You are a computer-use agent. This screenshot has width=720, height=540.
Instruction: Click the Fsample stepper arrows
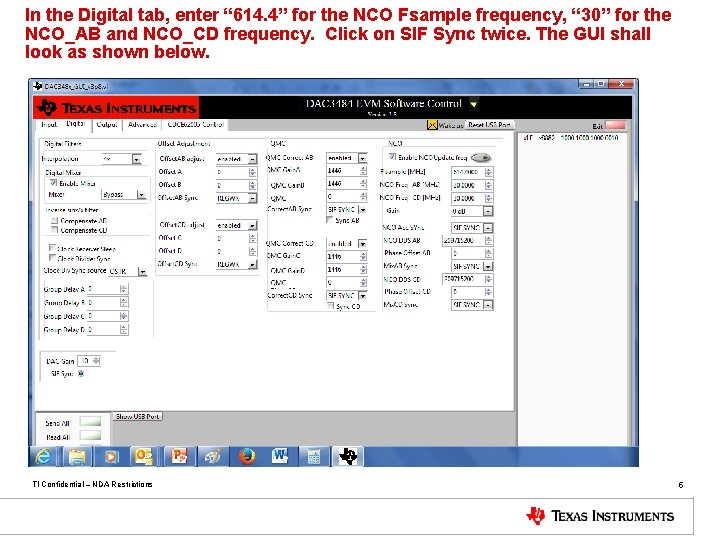coord(488,172)
